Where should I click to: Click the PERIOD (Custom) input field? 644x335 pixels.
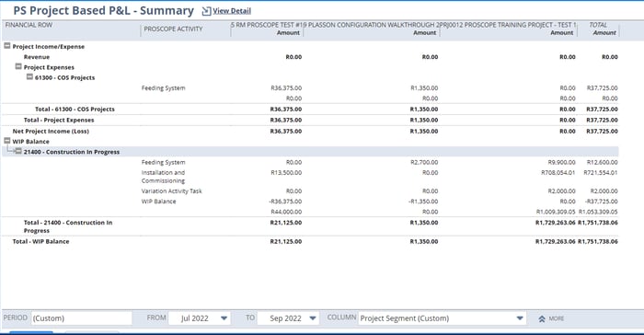coord(81,318)
